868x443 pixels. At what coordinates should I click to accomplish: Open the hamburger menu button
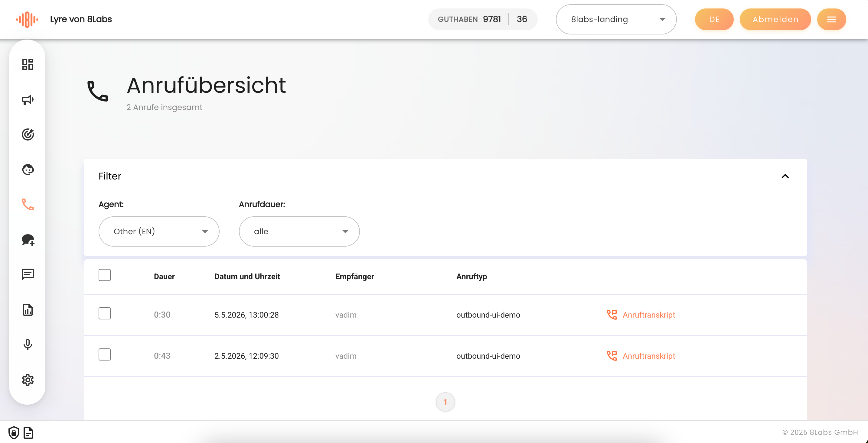pos(831,19)
